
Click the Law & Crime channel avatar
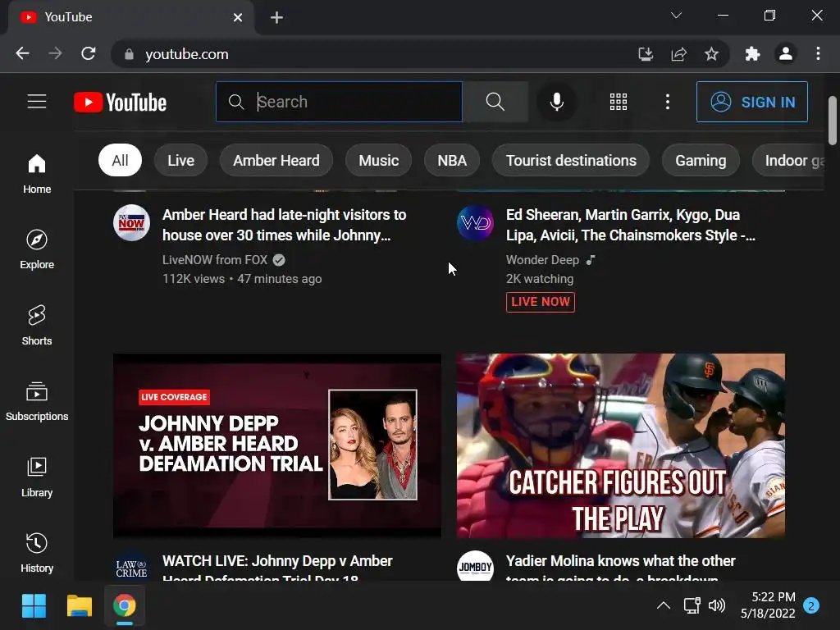coord(131,567)
